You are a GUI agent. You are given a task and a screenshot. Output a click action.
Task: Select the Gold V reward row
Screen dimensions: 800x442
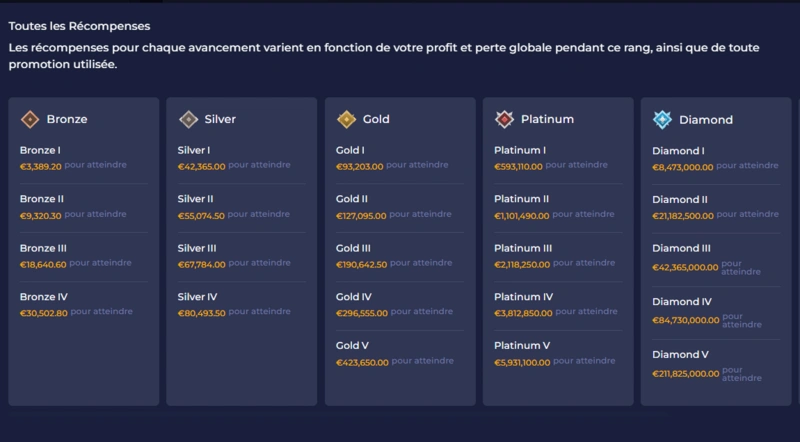click(x=399, y=354)
